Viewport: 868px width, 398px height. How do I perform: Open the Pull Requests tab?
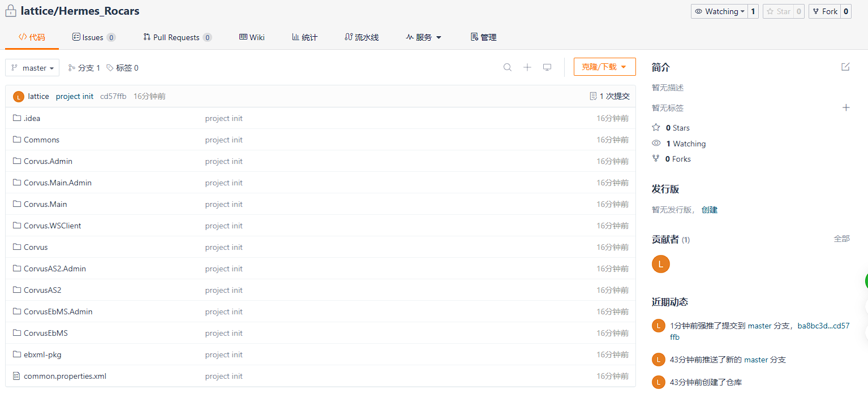pos(178,37)
